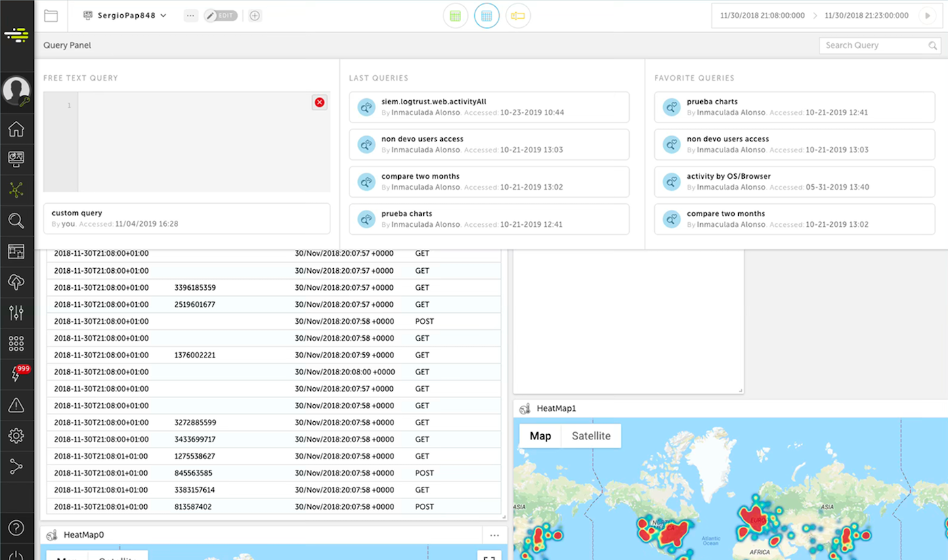Image resolution: width=948 pixels, height=560 pixels.
Task: Select the blue grid view toggle
Action: [x=486, y=16]
